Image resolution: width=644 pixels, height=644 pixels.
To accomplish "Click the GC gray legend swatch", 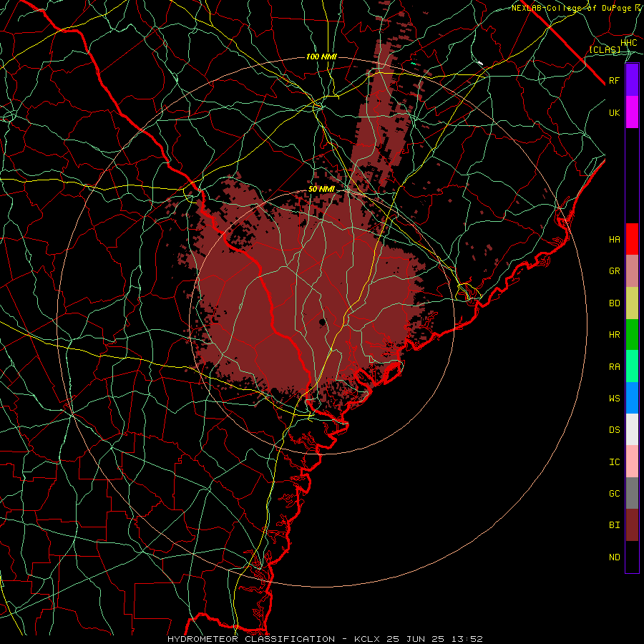I will (x=632, y=493).
